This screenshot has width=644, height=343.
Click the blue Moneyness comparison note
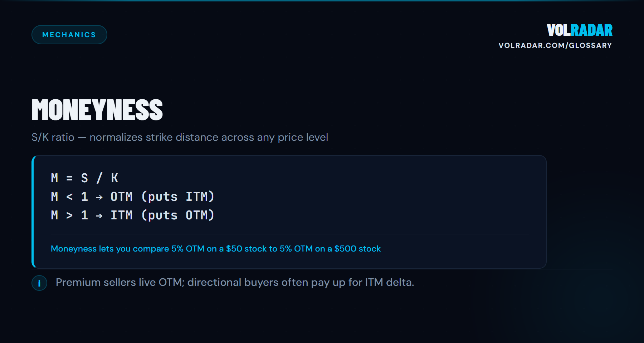pyautogui.click(x=215, y=249)
